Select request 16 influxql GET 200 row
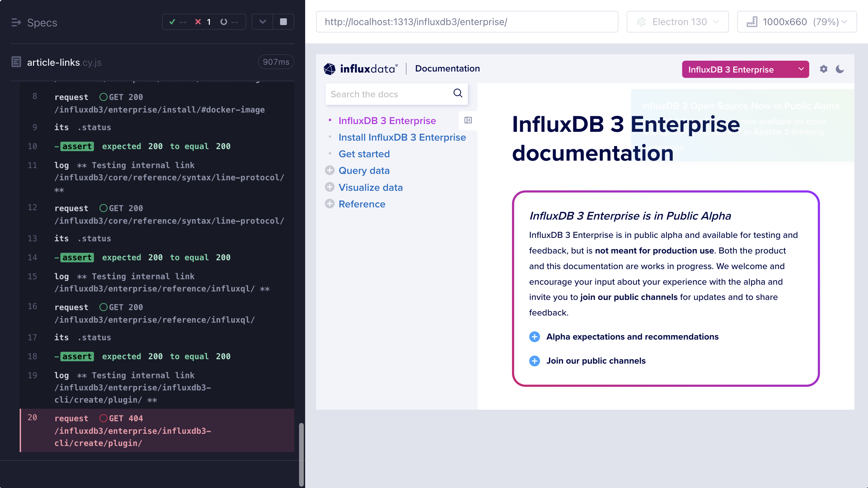Image resolution: width=868 pixels, height=488 pixels. [157, 313]
